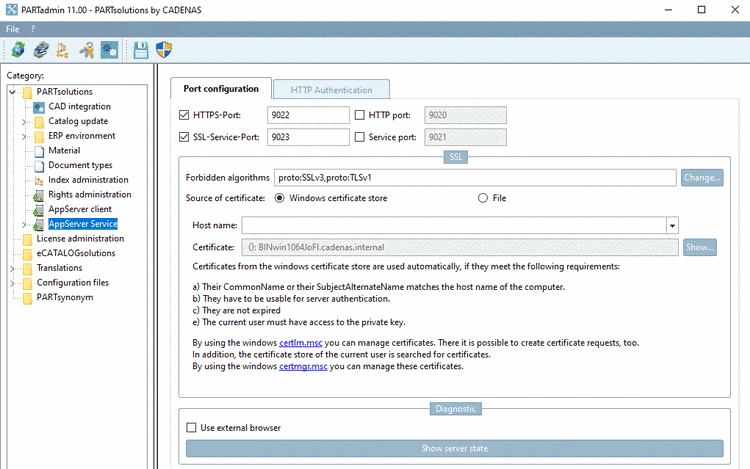Image resolution: width=750 pixels, height=469 pixels.
Task: Open the certmgr.msc link
Action: pyautogui.click(x=303, y=366)
